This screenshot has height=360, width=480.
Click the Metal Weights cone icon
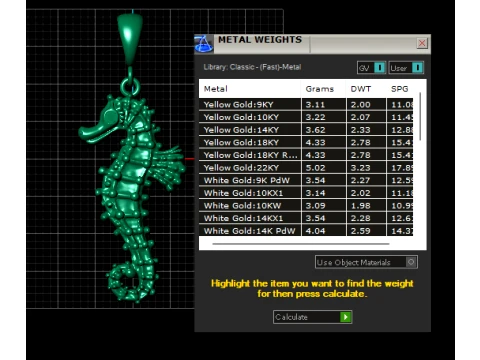[204, 44]
